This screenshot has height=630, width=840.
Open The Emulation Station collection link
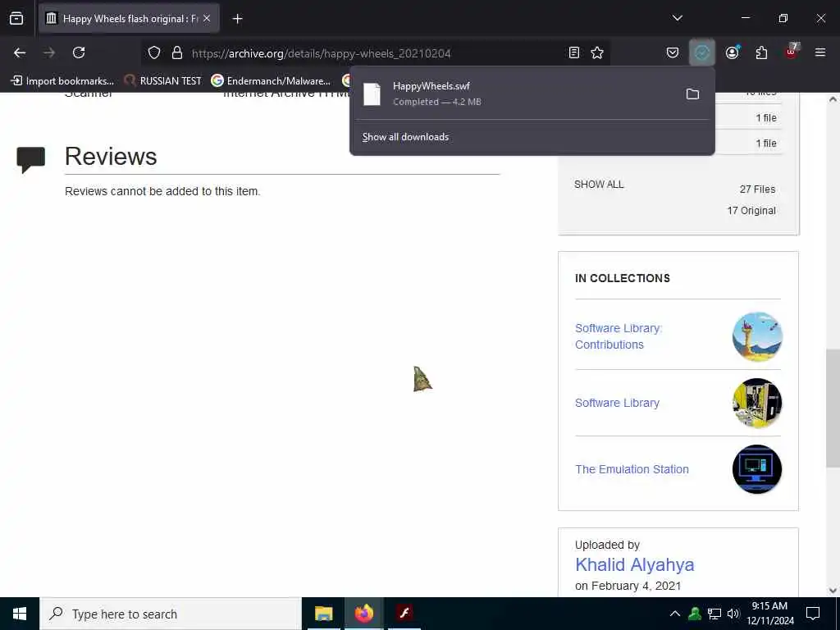click(632, 469)
